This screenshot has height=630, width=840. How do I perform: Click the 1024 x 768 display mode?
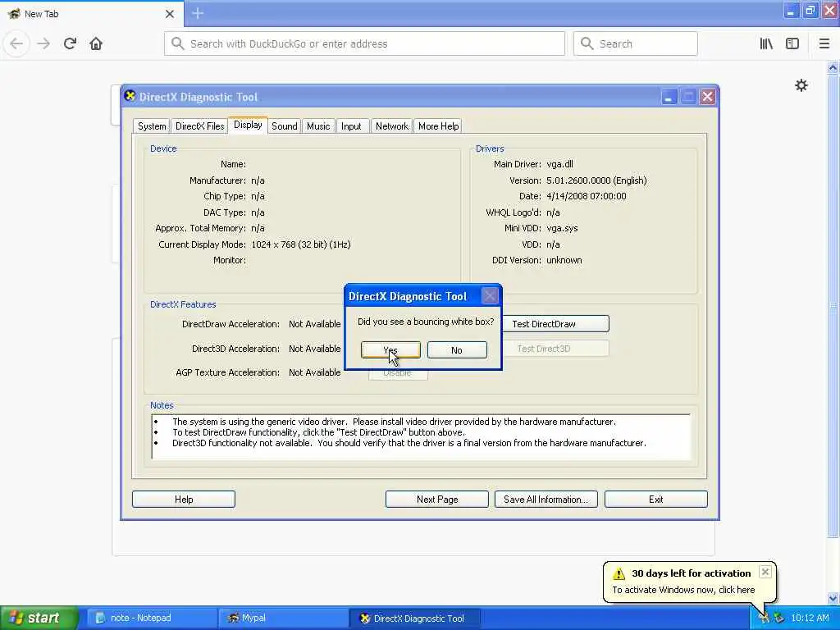pyautogui.click(x=300, y=244)
